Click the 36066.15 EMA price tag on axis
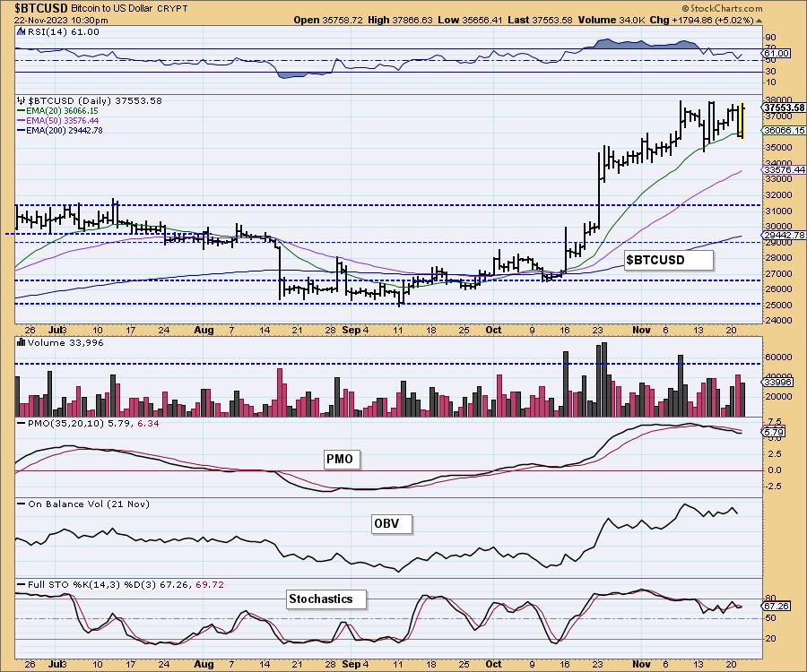Image resolution: width=807 pixels, height=672 pixels. pyautogui.click(x=785, y=131)
